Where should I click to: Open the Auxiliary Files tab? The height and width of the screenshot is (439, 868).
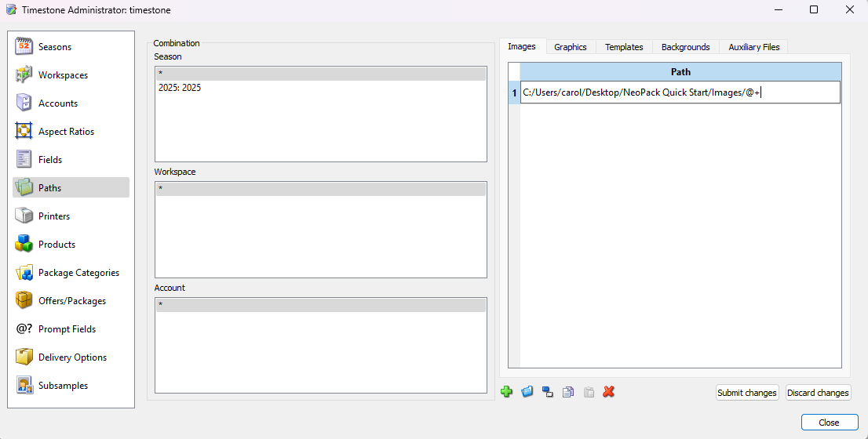click(x=753, y=47)
